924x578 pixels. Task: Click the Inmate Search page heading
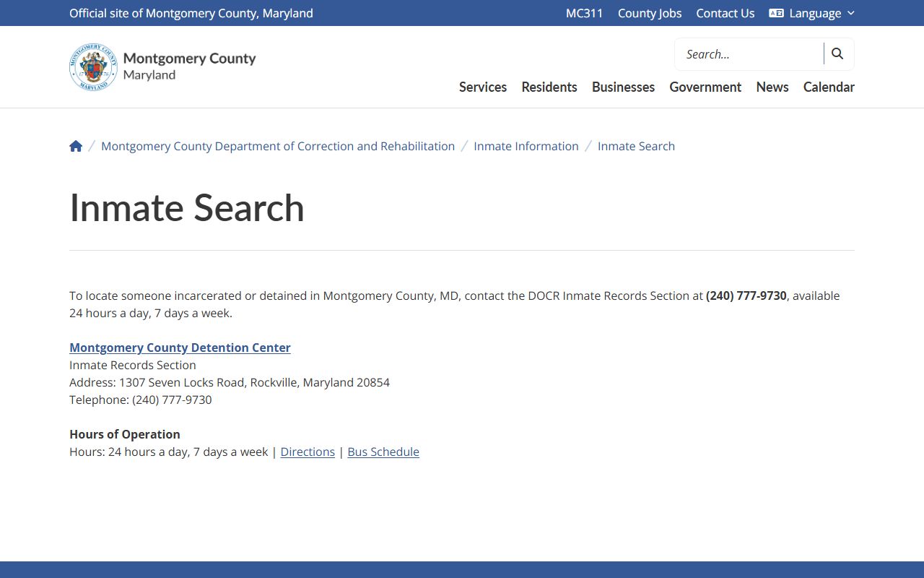click(x=187, y=208)
